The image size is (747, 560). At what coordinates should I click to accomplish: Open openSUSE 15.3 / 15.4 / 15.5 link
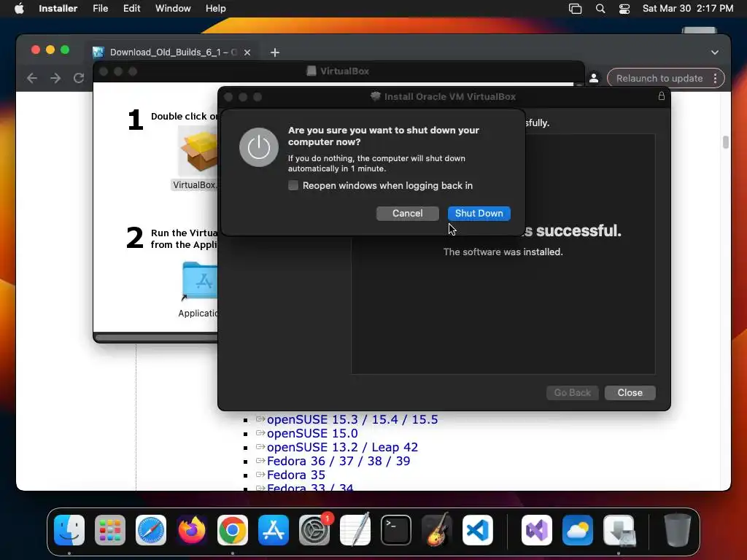click(x=352, y=419)
